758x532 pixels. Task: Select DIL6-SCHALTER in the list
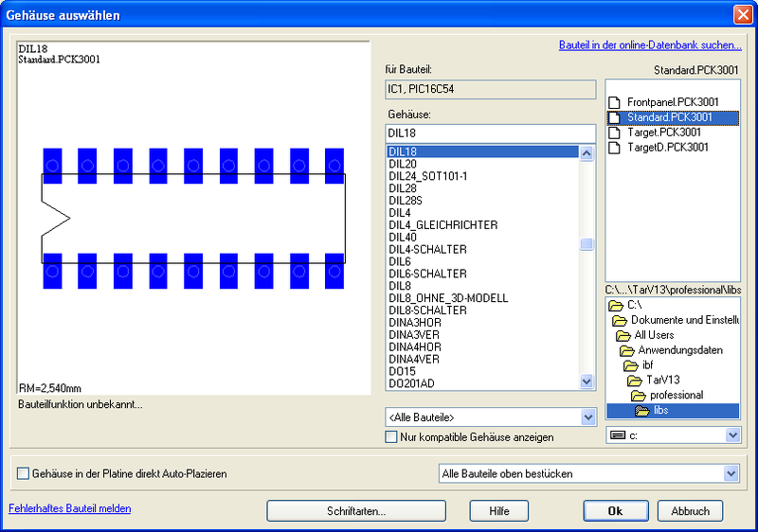[x=482, y=274]
